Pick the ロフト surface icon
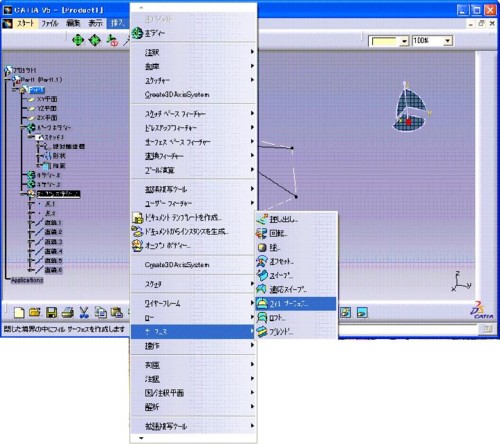 pos(262,318)
